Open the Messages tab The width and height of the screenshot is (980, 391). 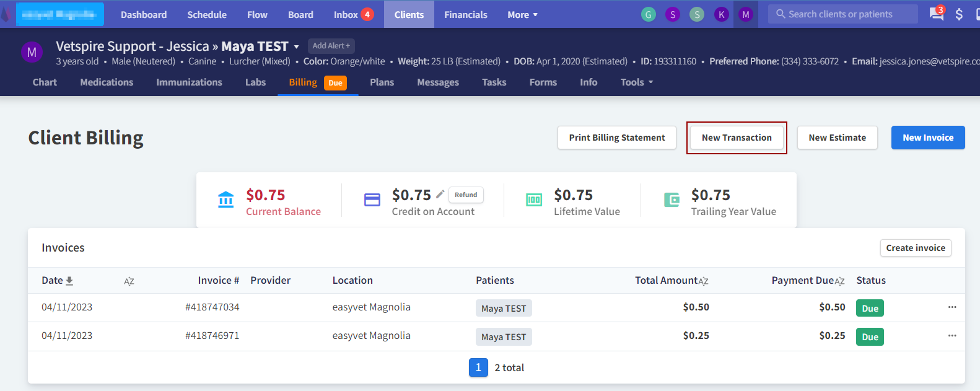(x=438, y=82)
